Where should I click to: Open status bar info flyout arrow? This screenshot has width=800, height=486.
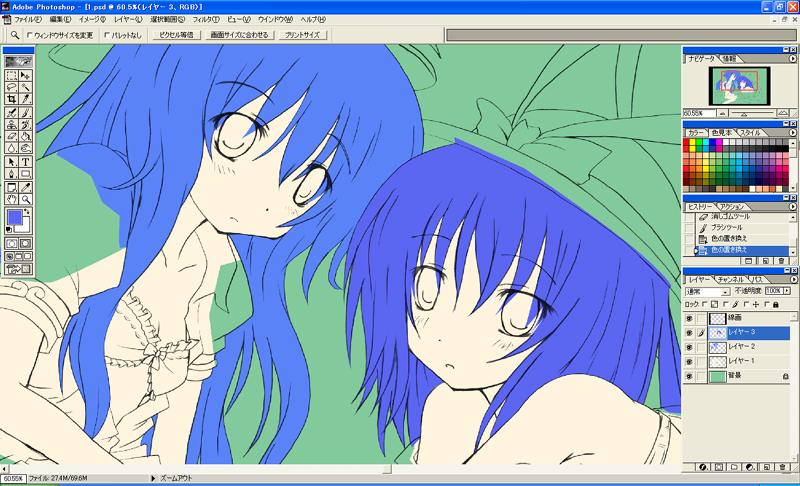tap(153, 478)
